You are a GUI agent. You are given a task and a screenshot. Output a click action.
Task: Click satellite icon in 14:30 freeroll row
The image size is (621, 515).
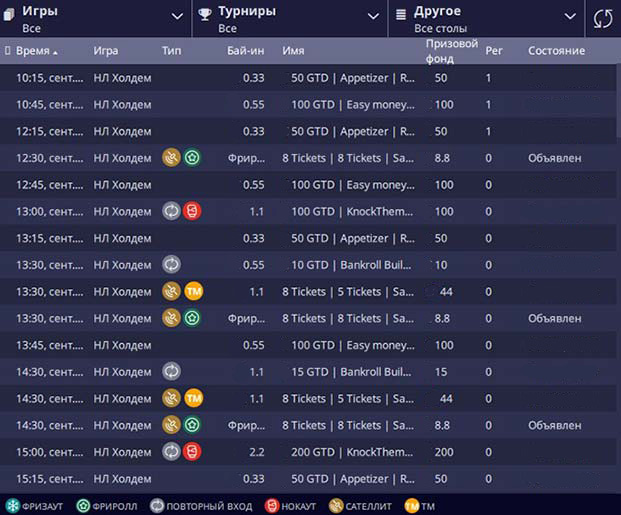click(x=171, y=425)
